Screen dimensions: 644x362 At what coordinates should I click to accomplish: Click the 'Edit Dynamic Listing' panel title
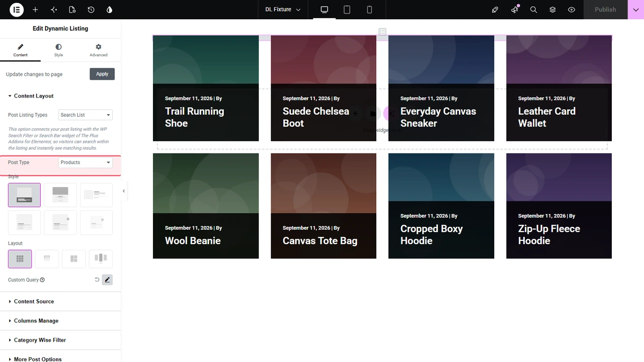coord(60,28)
